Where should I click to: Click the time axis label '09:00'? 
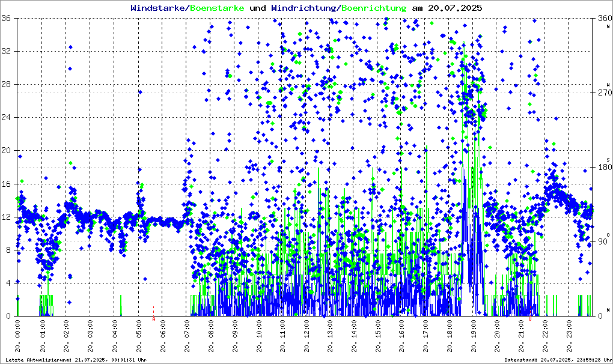pos(234,330)
